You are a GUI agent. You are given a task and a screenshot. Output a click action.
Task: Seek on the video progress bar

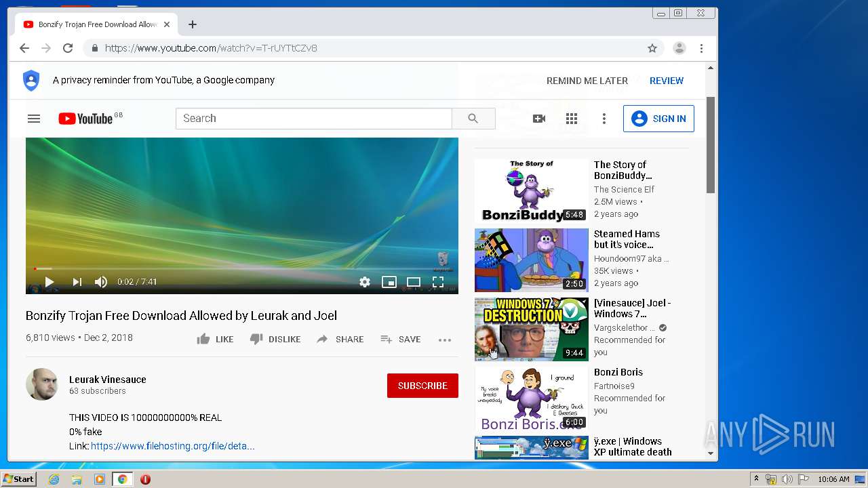241,268
